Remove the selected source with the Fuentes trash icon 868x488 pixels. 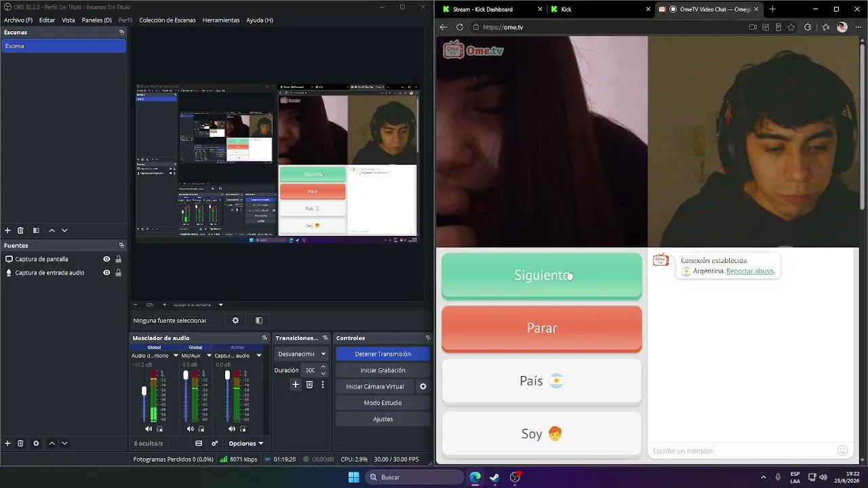coord(20,443)
